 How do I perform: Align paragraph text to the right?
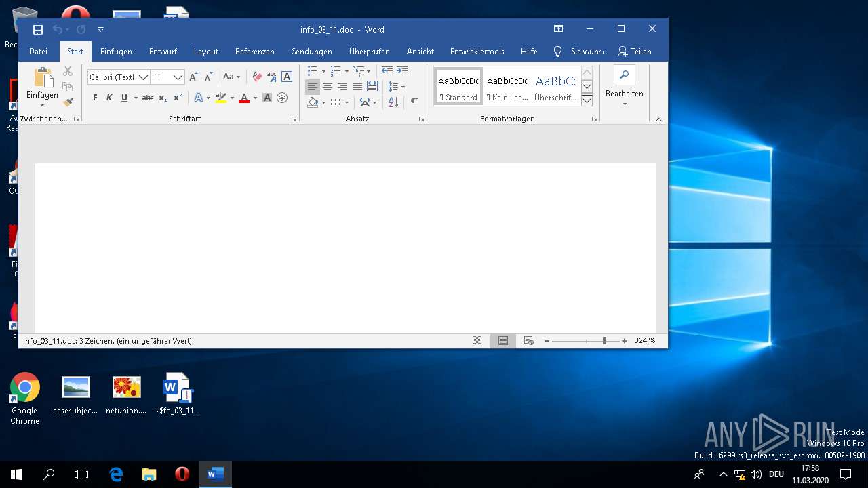(x=342, y=87)
